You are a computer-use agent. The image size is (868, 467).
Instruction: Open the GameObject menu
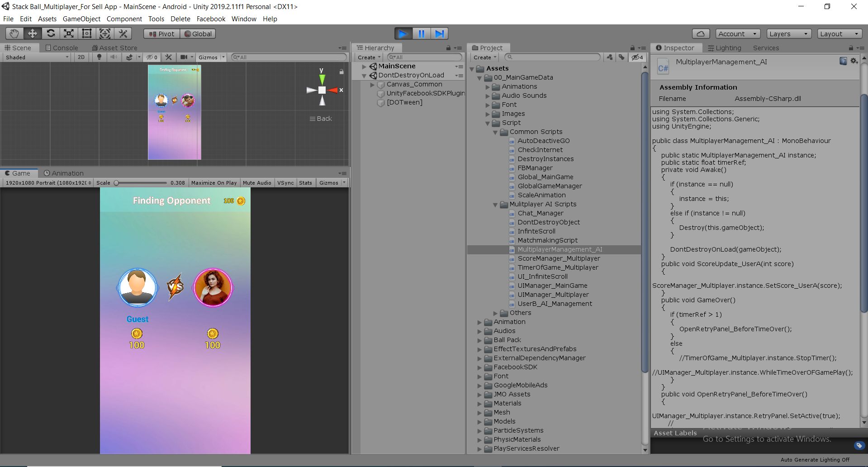point(81,19)
